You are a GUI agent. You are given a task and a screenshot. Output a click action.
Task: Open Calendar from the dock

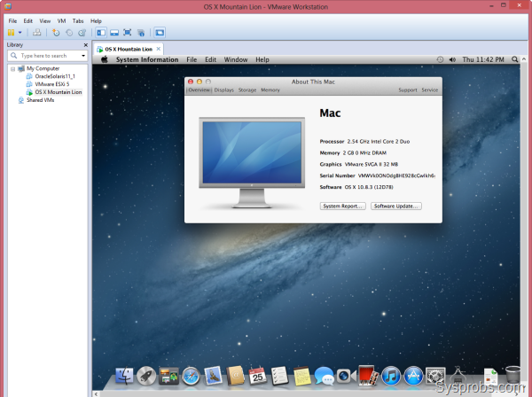pos(257,376)
